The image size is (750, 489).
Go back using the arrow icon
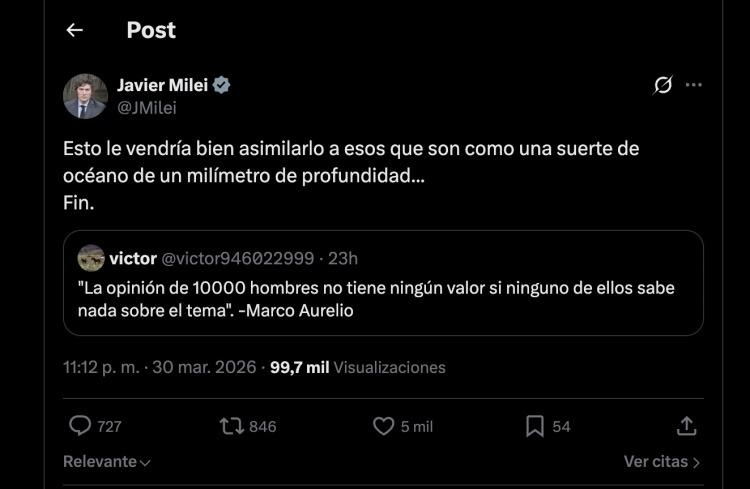74,30
